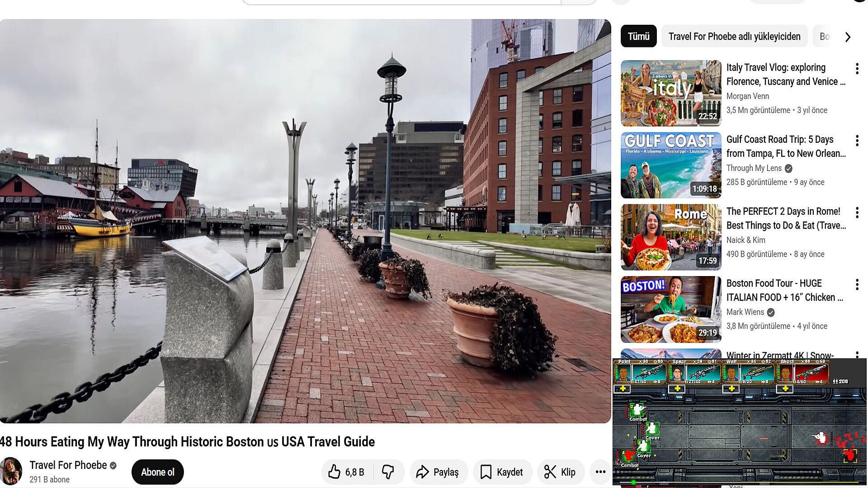Open more actions ellipsis below video
868x488 pixels.
pyautogui.click(x=600, y=472)
